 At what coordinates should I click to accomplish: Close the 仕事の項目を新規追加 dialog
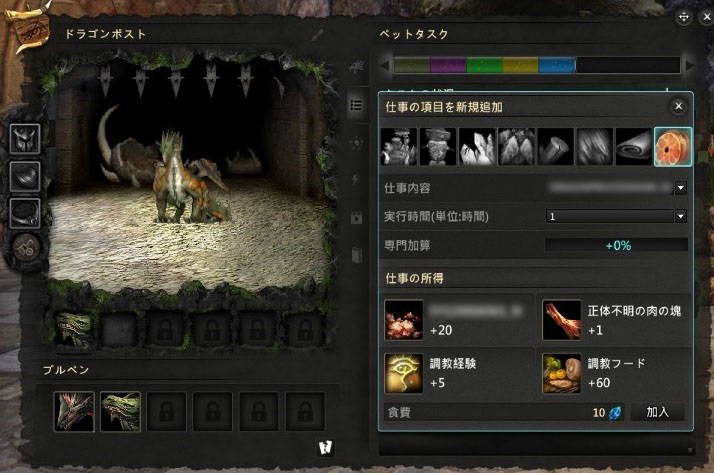click(x=678, y=107)
